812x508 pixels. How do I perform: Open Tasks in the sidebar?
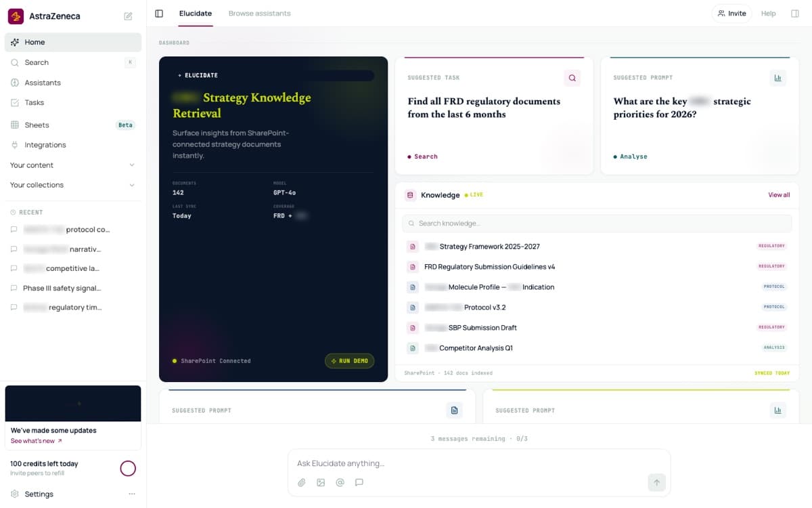click(x=73, y=103)
